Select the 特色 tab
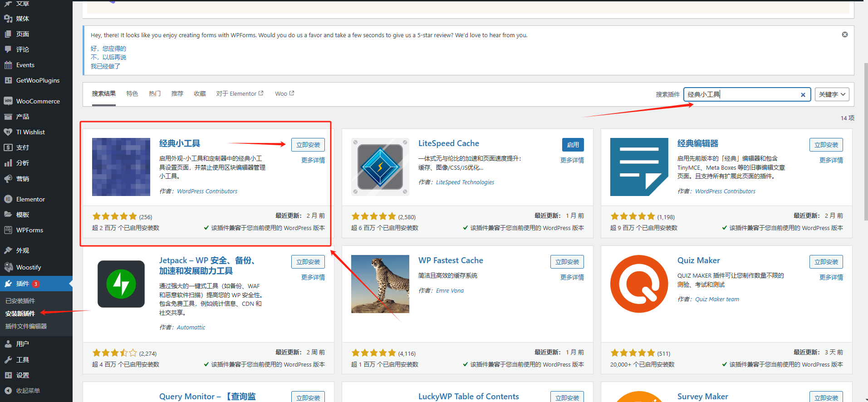The height and width of the screenshot is (402, 868). tap(132, 93)
